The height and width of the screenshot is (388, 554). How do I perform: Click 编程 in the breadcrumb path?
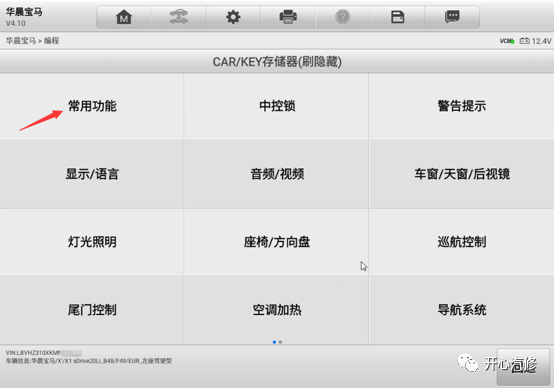(x=51, y=41)
